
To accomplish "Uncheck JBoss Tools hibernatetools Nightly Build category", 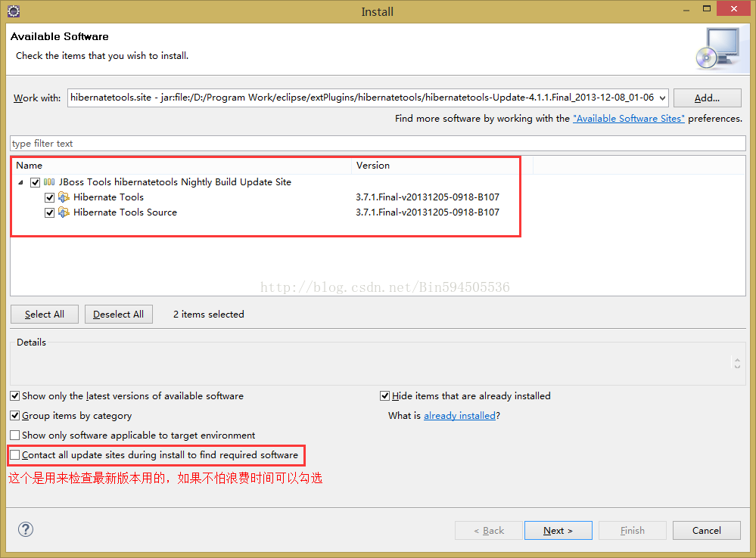I will (x=35, y=182).
